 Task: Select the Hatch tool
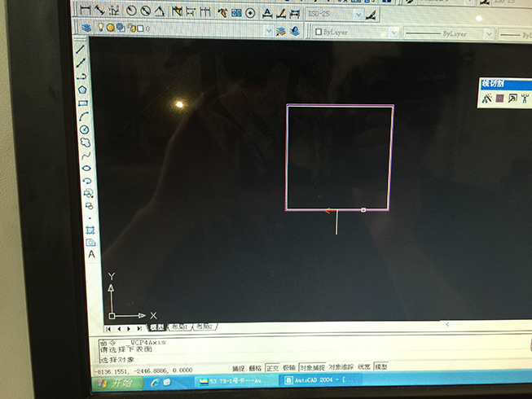coord(90,230)
